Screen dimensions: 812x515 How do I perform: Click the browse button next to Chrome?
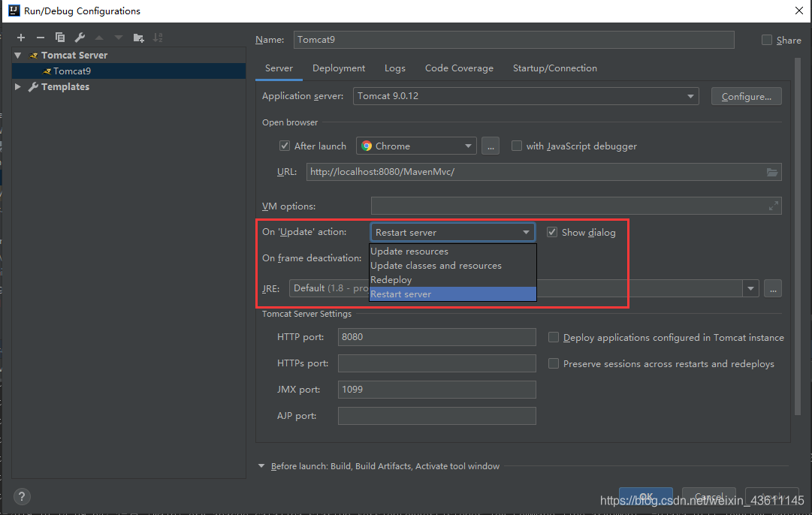coord(491,146)
